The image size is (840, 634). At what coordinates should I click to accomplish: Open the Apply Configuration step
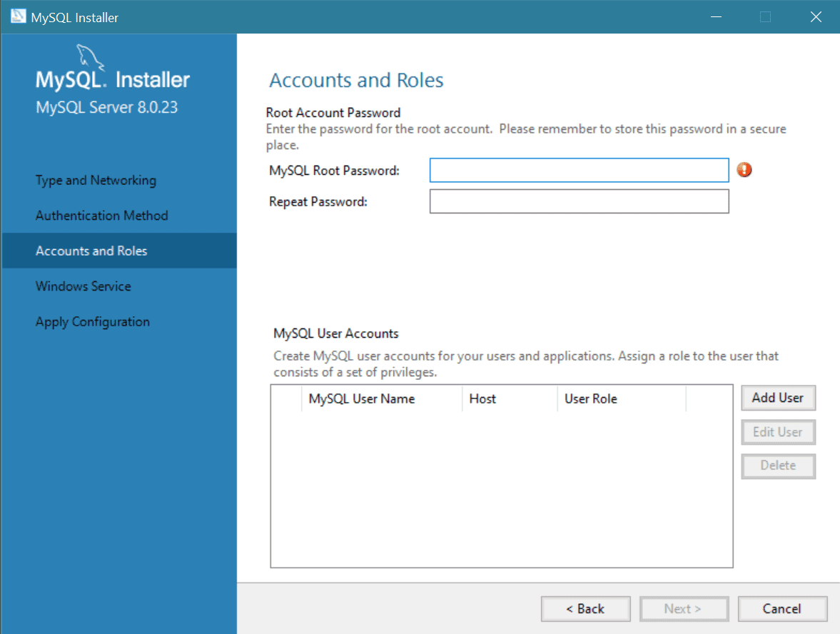93,322
